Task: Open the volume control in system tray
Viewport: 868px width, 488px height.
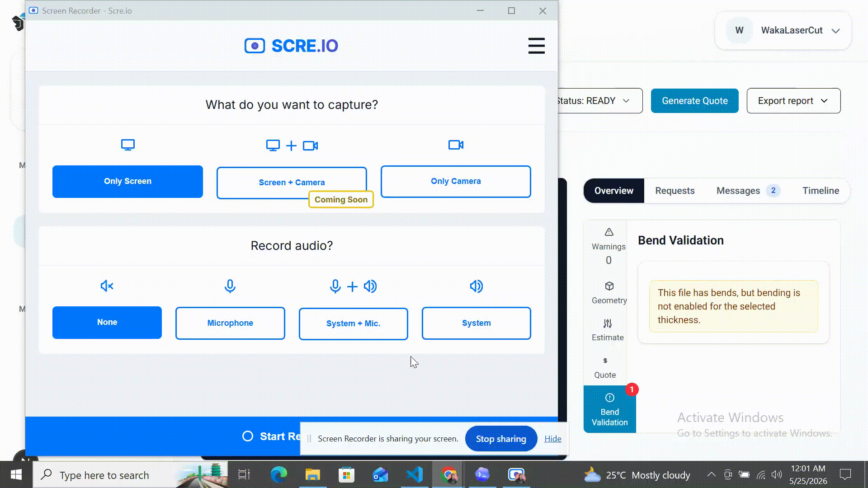Action: [777, 474]
